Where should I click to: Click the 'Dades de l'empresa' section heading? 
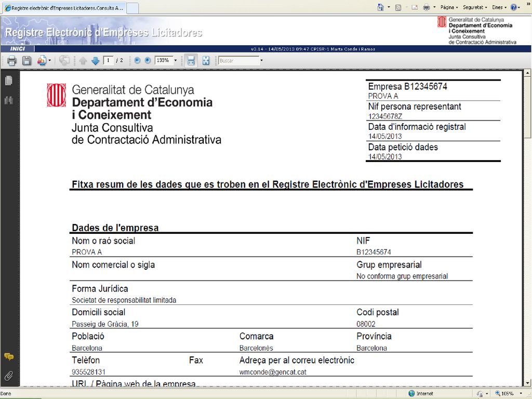tap(115, 228)
